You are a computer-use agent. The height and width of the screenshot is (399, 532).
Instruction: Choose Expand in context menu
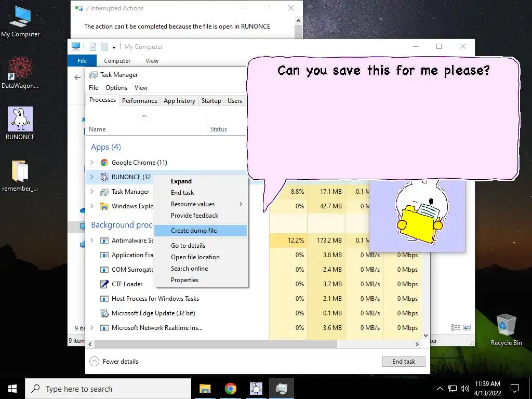[x=201, y=181]
